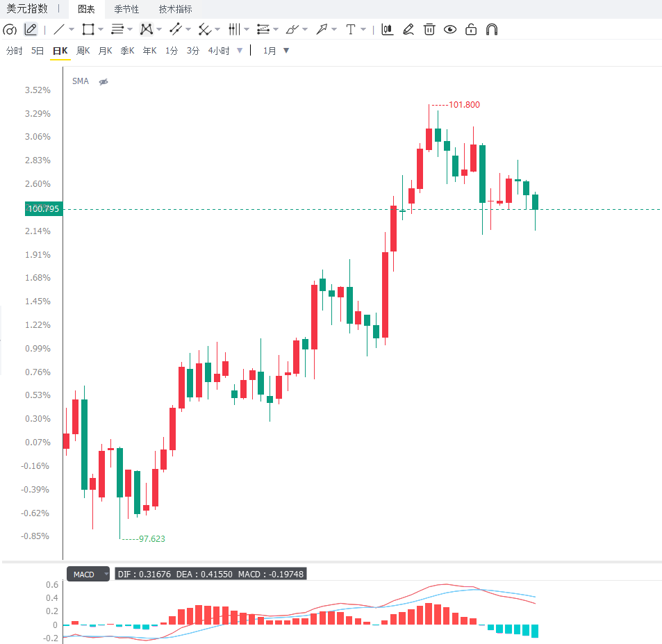This screenshot has width=662, height=644.
Task: Switch to the 技术指标 tab
Action: pos(176,9)
